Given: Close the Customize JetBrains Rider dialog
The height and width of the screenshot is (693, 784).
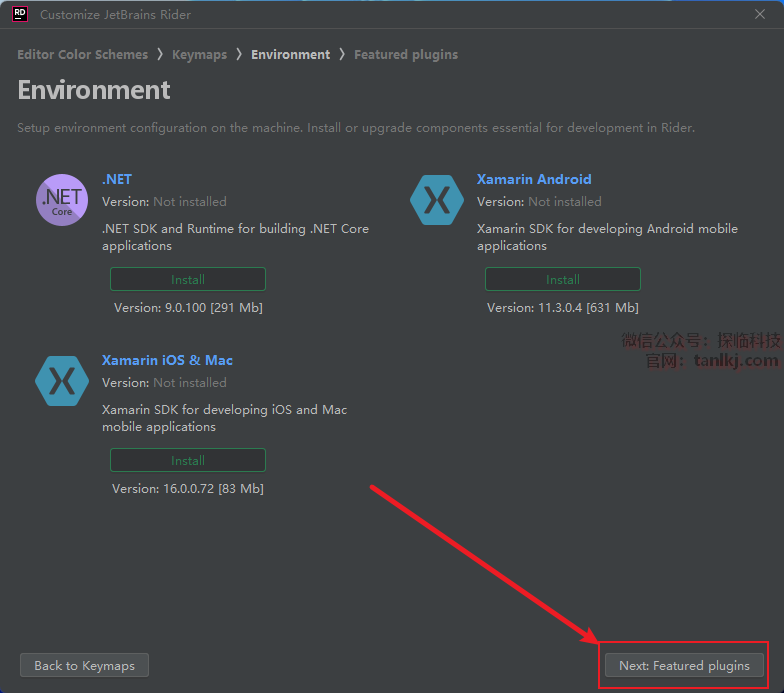Looking at the screenshot, I should click(760, 14).
